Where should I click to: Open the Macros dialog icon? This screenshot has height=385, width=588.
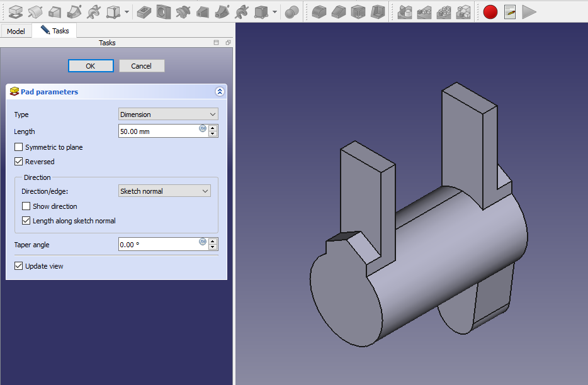[x=510, y=11]
